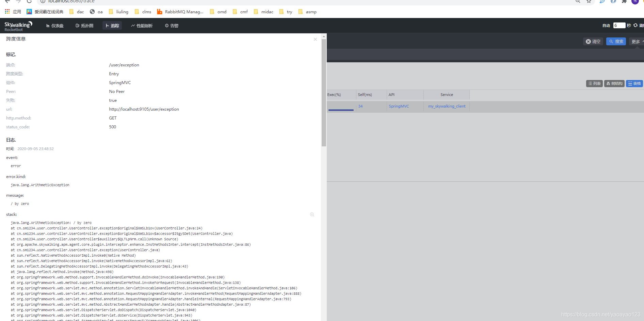Open the RabbitMQ Management bookmark
The width and height of the screenshot is (644, 321).
pyautogui.click(x=180, y=12)
